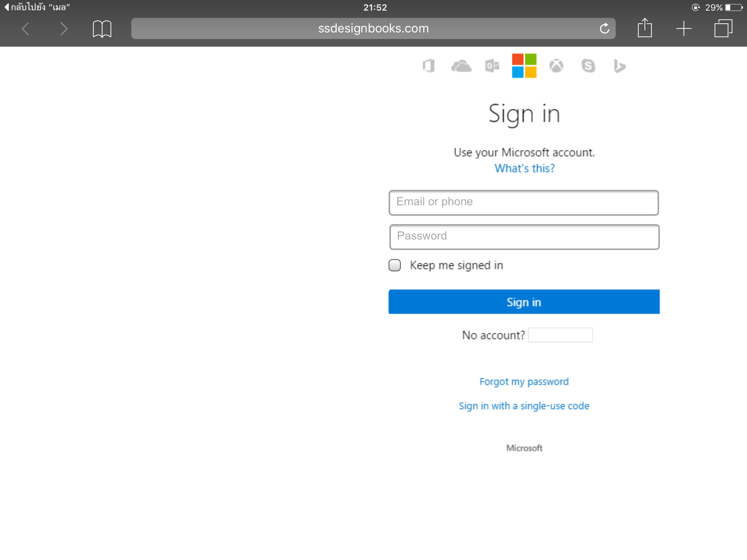This screenshot has width=747, height=560.
Task: Click the Bing icon
Action: coord(619,66)
